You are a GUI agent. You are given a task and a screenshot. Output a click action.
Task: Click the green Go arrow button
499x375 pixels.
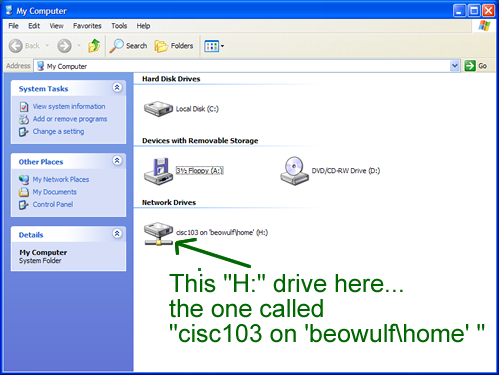pyautogui.click(x=470, y=66)
